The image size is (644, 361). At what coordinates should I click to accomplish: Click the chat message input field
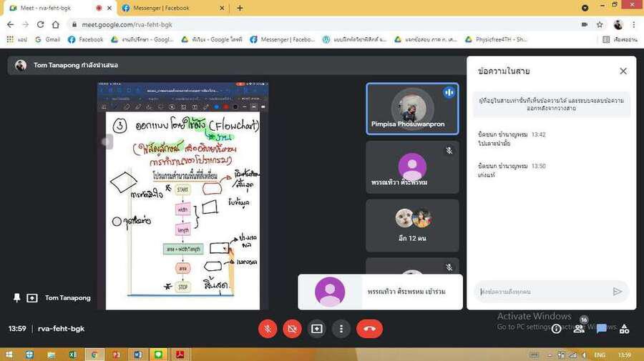[x=540, y=292]
